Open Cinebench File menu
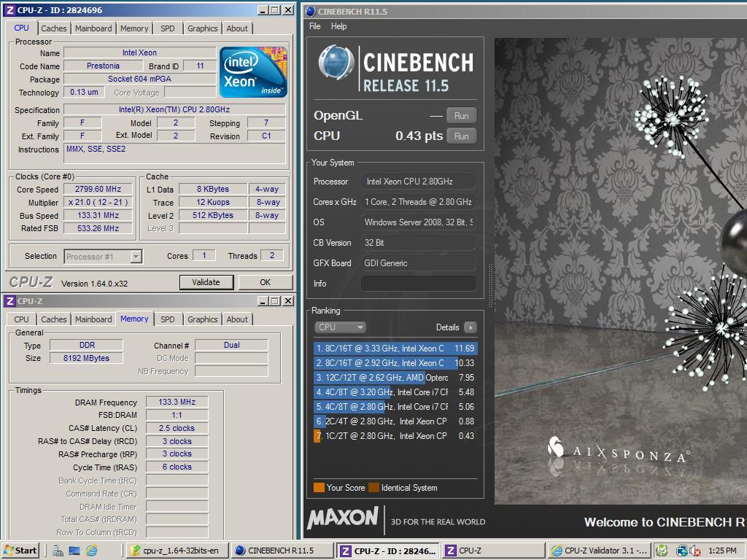 pos(315,26)
